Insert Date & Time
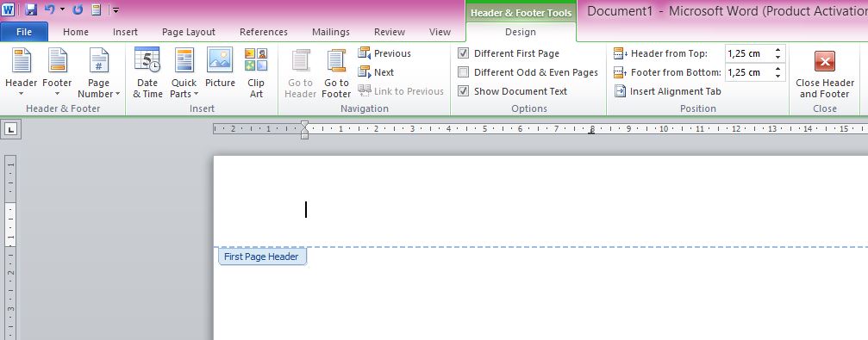Image resolution: width=868 pixels, height=340 pixels. pyautogui.click(x=147, y=72)
